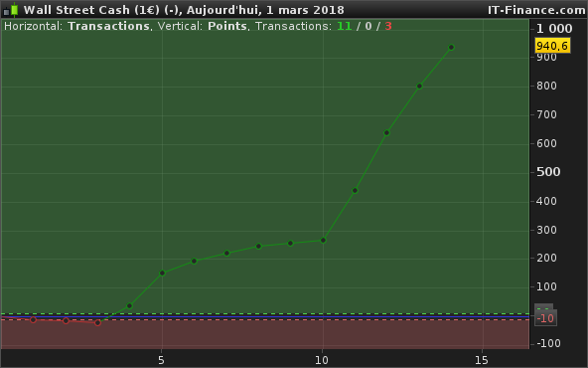Click the 15 label on horizontal axis
The image size is (588, 368).
click(x=482, y=360)
